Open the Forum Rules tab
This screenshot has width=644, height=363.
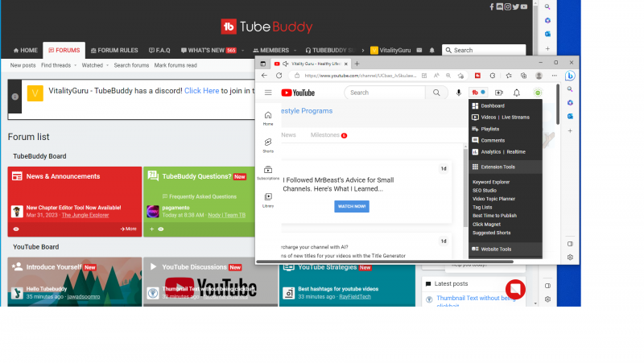click(114, 50)
